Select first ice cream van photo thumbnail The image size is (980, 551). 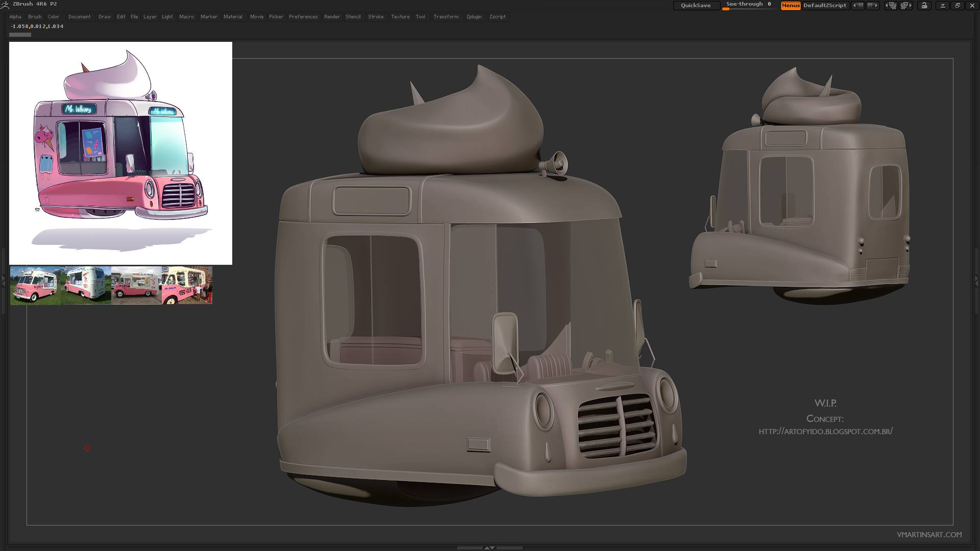tap(35, 285)
